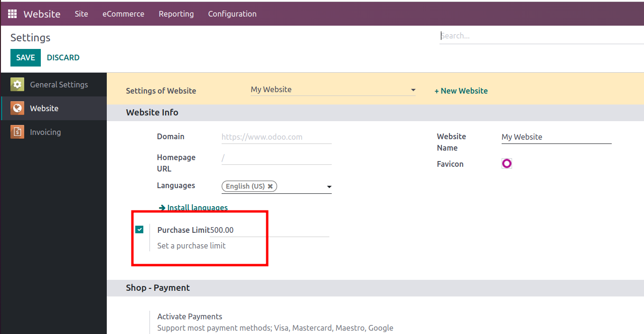The height and width of the screenshot is (334, 644).
Task: Open the eCommerce menu
Action: tap(123, 14)
